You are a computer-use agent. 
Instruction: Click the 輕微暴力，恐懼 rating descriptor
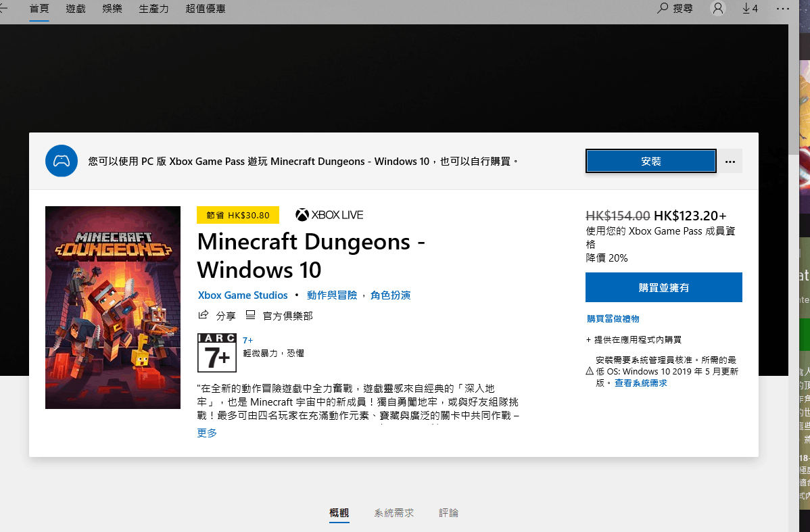[x=274, y=354]
